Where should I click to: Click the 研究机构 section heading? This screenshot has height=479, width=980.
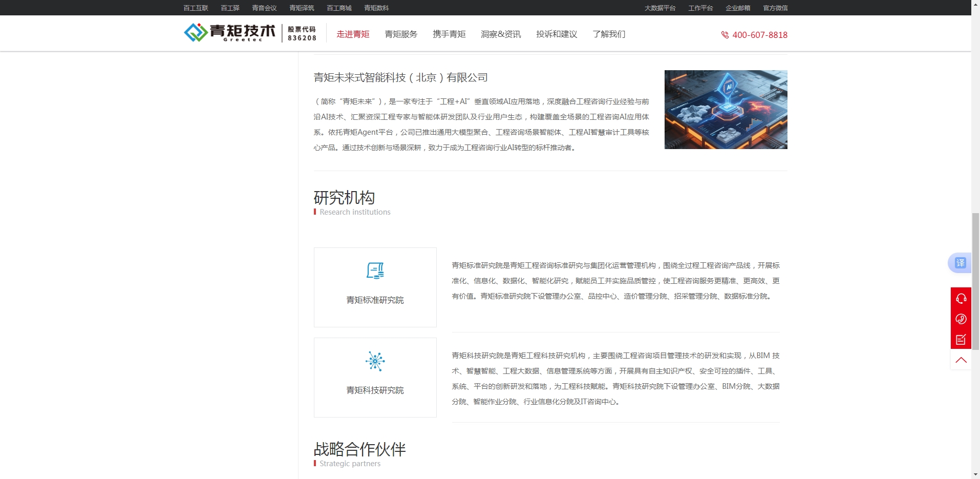[x=344, y=197]
